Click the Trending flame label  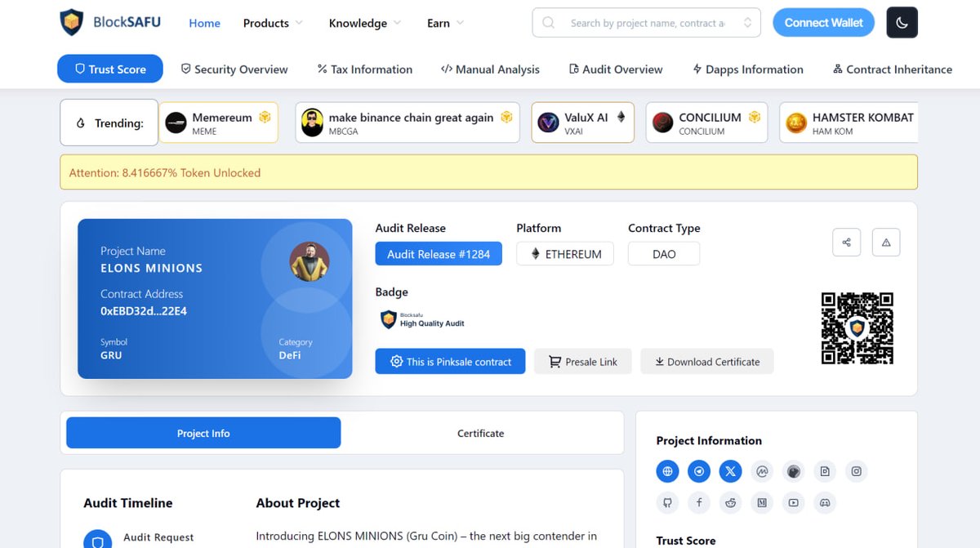coord(109,123)
